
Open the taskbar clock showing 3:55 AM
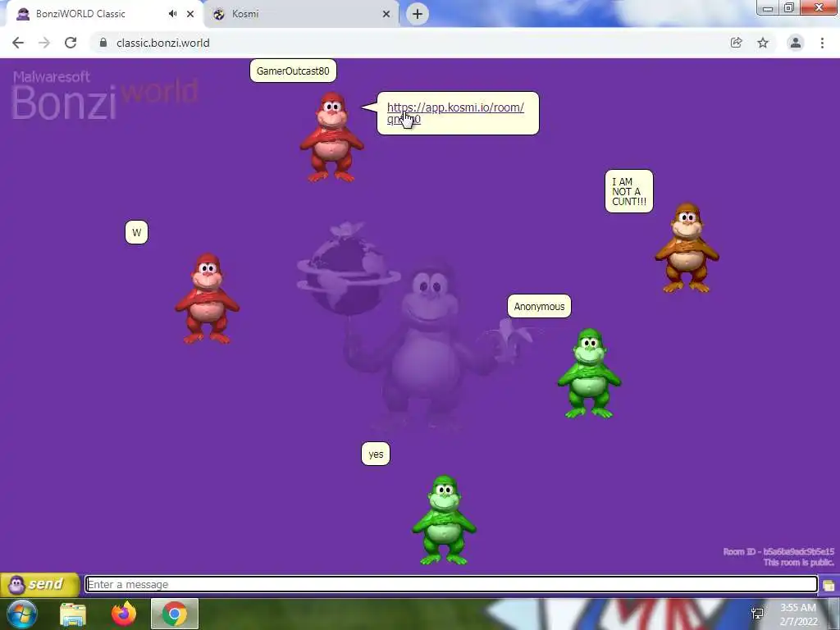click(x=798, y=614)
